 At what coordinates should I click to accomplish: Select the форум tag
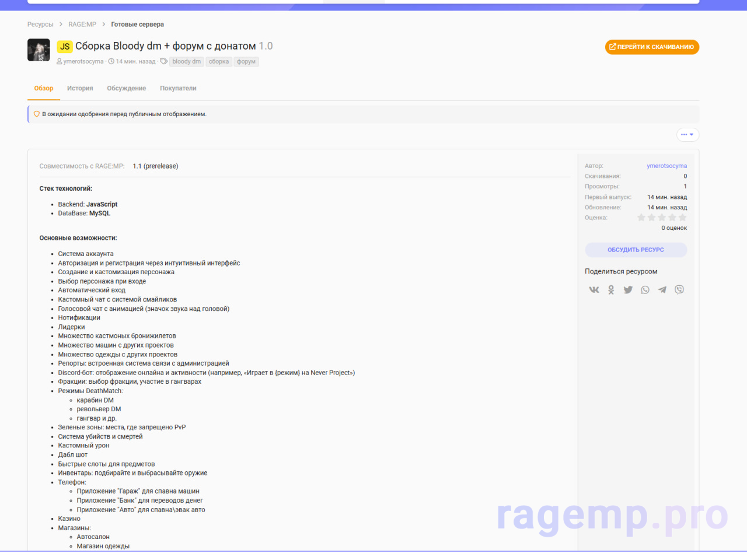point(246,62)
